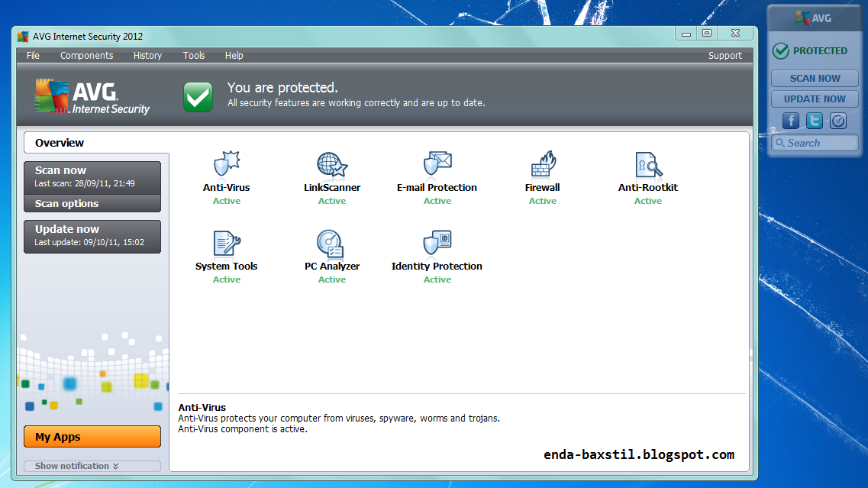Click the AVG gadget header logo

click(x=813, y=18)
